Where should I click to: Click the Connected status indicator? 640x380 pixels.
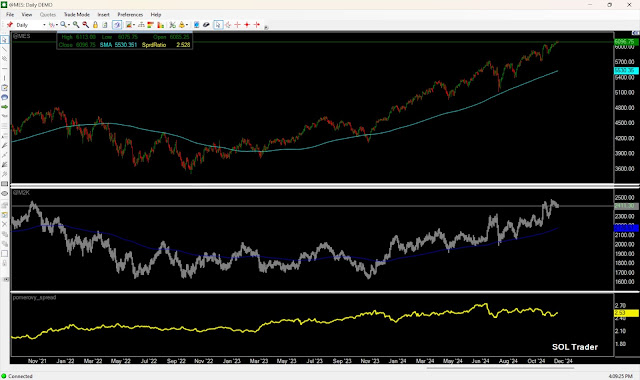coord(17,376)
